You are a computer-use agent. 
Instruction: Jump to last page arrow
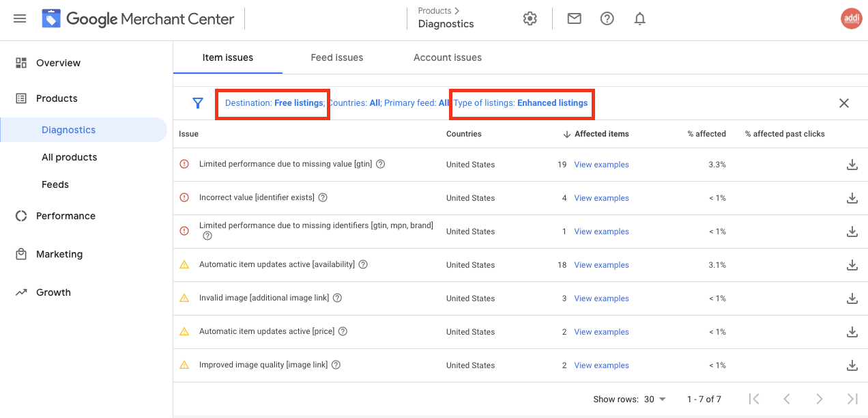[x=852, y=399]
